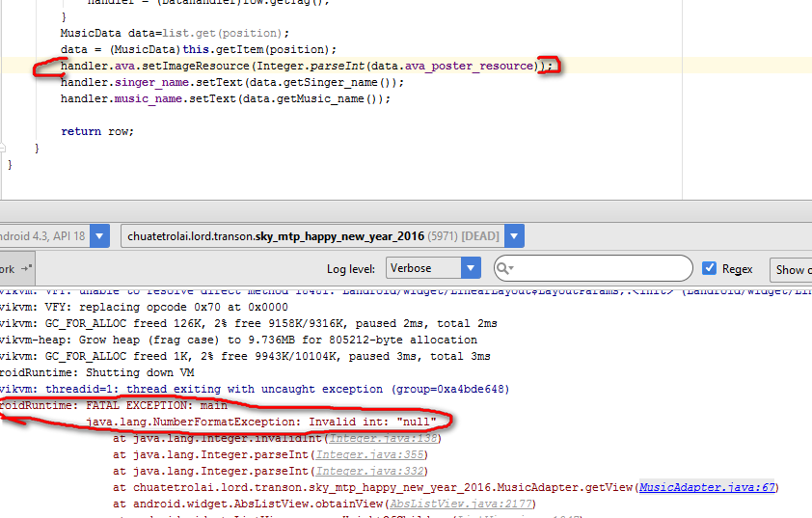Toggle the Regex checkbox

pyautogui.click(x=710, y=268)
